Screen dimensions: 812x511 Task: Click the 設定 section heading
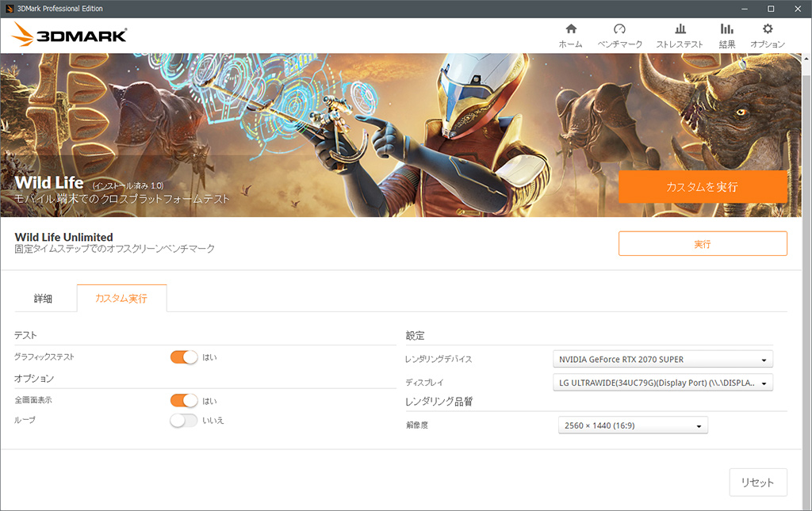(415, 336)
